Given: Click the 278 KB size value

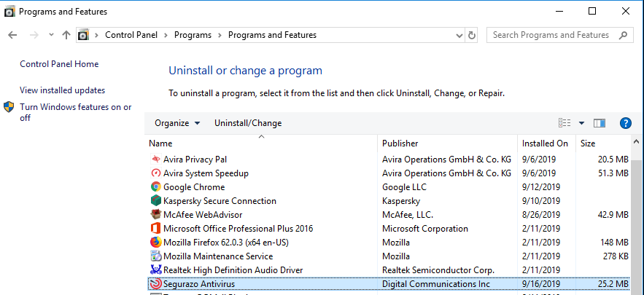Looking at the screenshot, I should tap(616, 256).
